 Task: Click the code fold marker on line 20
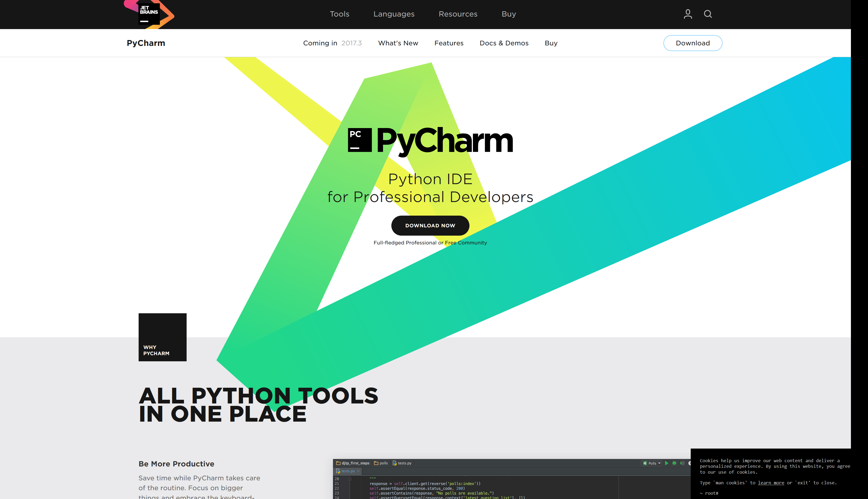coord(350,479)
